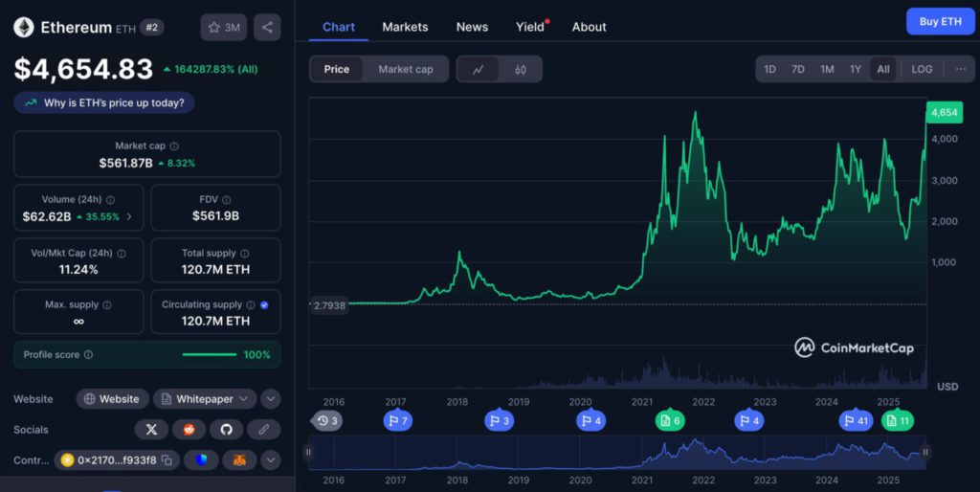
Task: Click the 120.7M ETH circulating supply value
Action: point(215,321)
